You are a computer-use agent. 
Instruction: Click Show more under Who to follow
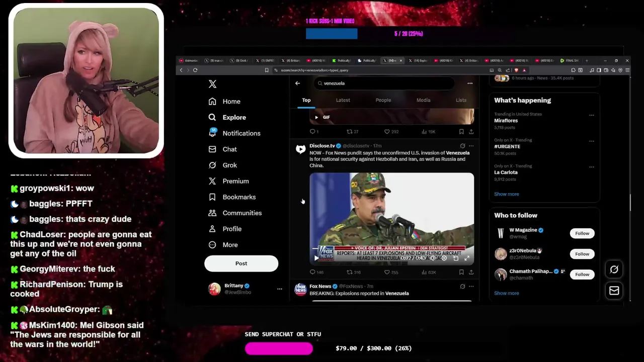506,293
